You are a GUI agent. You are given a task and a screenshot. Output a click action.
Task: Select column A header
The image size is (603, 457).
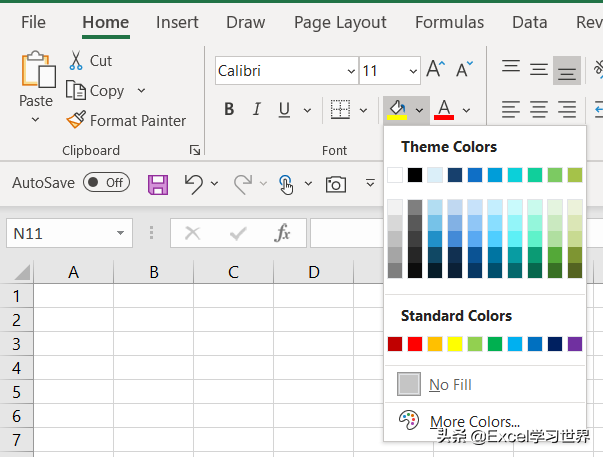click(x=73, y=272)
